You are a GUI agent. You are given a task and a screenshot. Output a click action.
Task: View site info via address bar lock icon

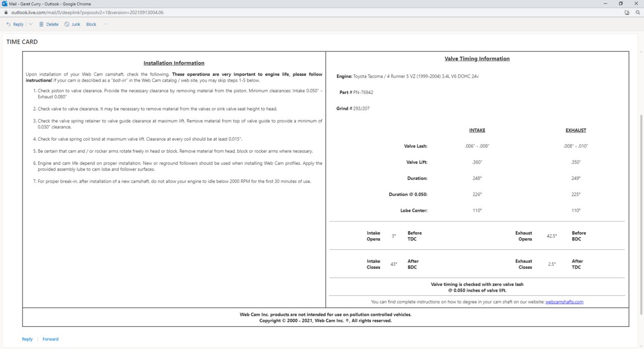point(6,12)
